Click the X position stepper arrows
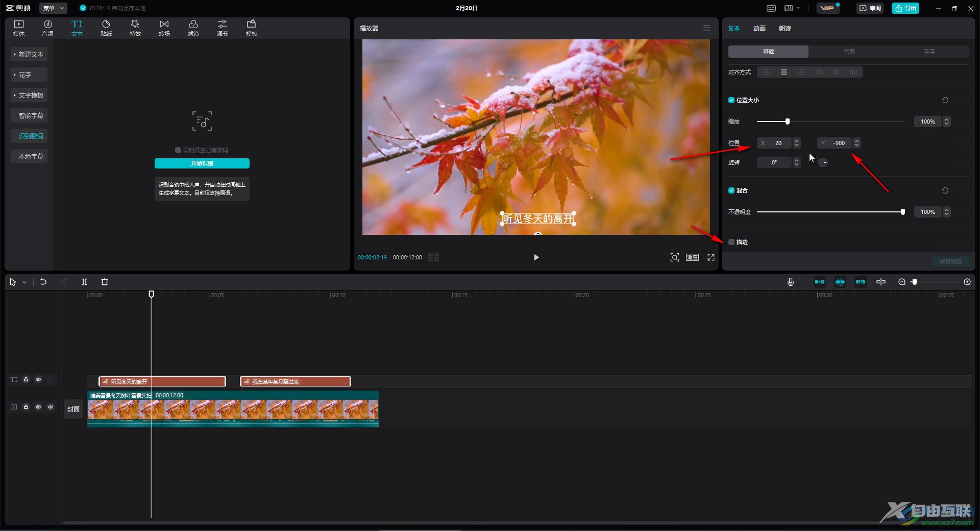The height and width of the screenshot is (531, 980). (797, 143)
